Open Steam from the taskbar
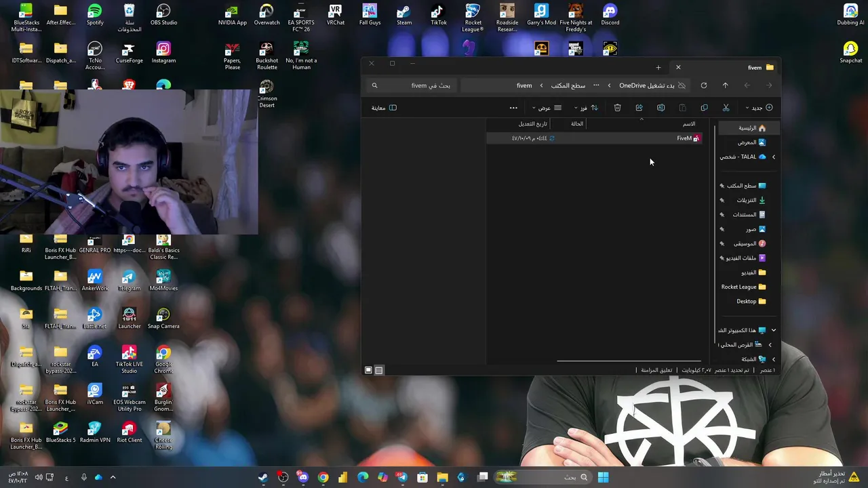This screenshot has width=868, height=488. [x=263, y=477]
